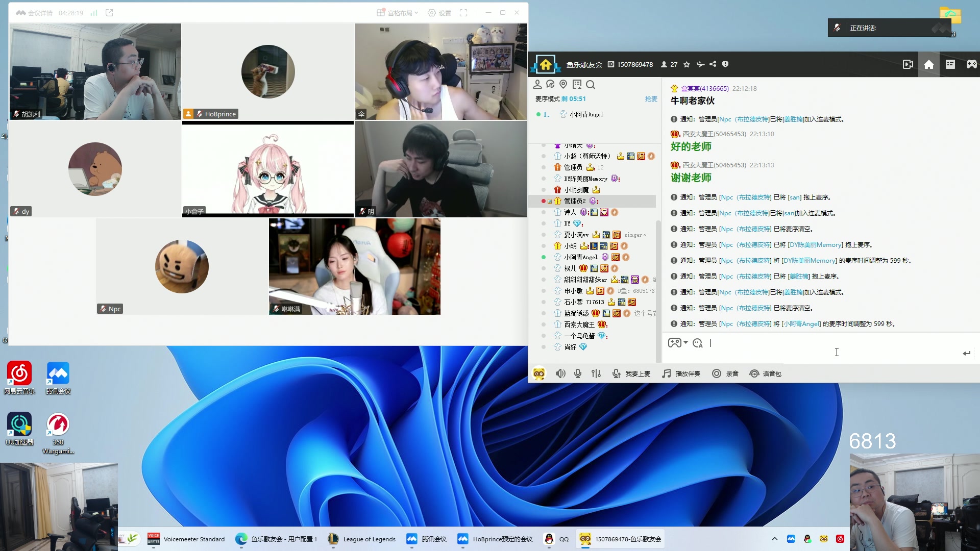Open the gamepad tab in channel header
The height and width of the screenshot is (551, 980).
(971, 64)
